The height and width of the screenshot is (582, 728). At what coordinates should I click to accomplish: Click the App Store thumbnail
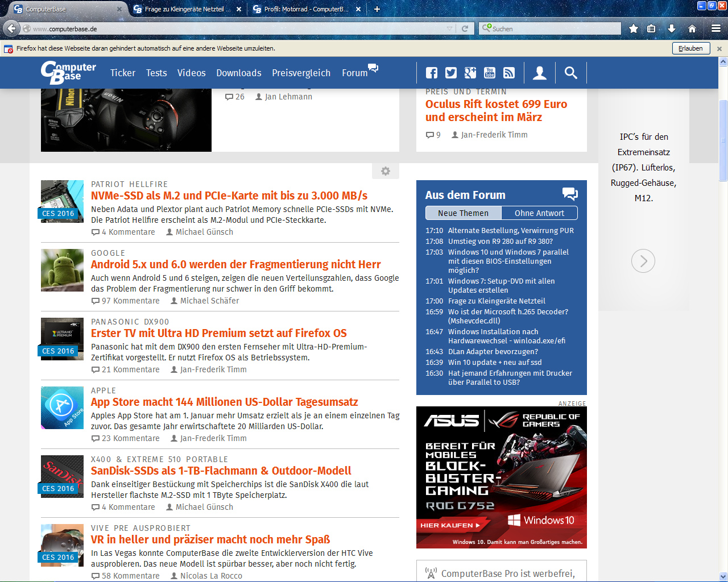coord(63,408)
